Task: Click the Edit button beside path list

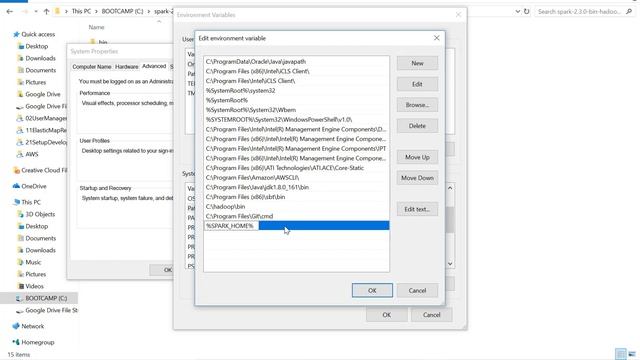Action: (417, 84)
